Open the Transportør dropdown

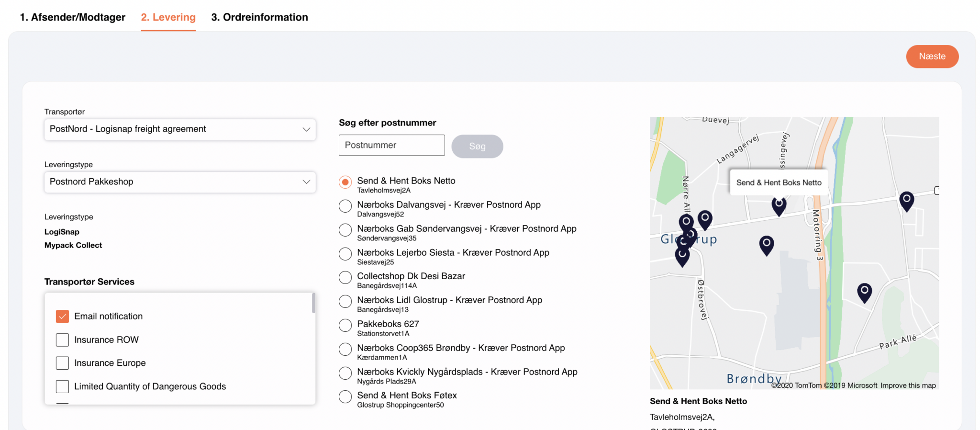pyautogui.click(x=180, y=129)
